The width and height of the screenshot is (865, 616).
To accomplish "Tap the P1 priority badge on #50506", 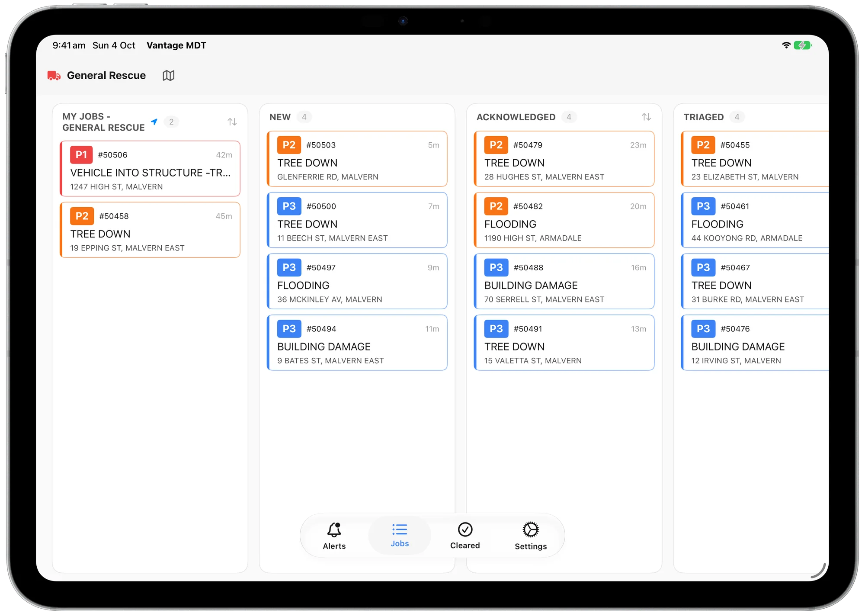I will [x=81, y=155].
